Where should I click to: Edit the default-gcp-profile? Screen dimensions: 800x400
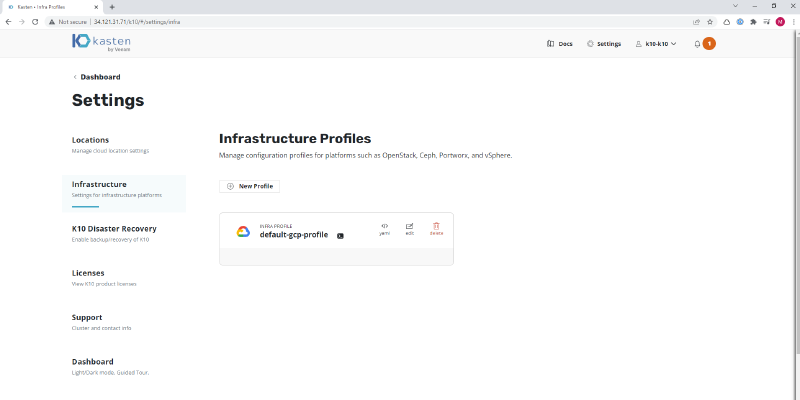(x=410, y=229)
